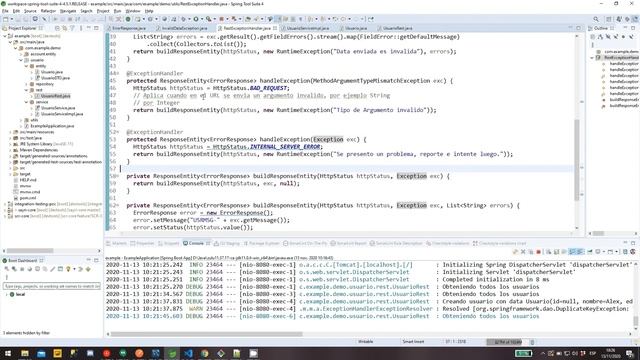Open the Refactor menu

point(48,11)
